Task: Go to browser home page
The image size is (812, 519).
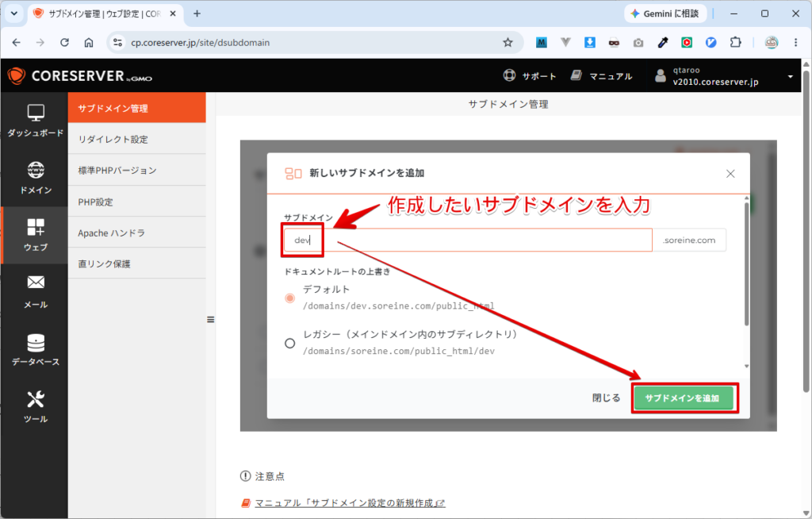Action: pyautogui.click(x=89, y=43)
